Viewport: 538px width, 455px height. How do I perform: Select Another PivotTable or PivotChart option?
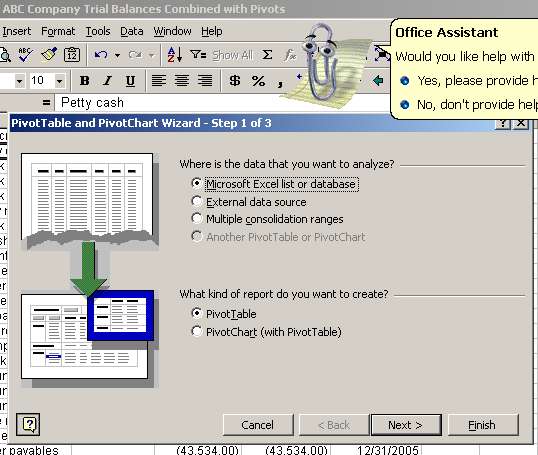coord(279,237)
